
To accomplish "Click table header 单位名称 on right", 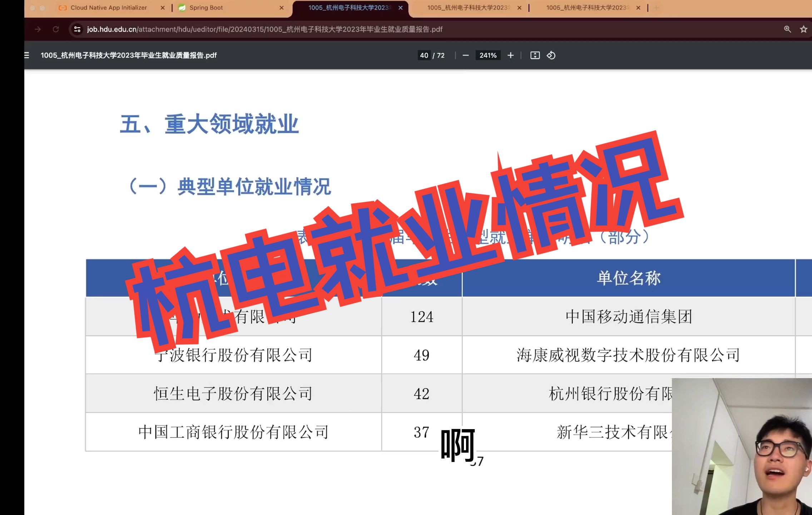I will [629, 278].
